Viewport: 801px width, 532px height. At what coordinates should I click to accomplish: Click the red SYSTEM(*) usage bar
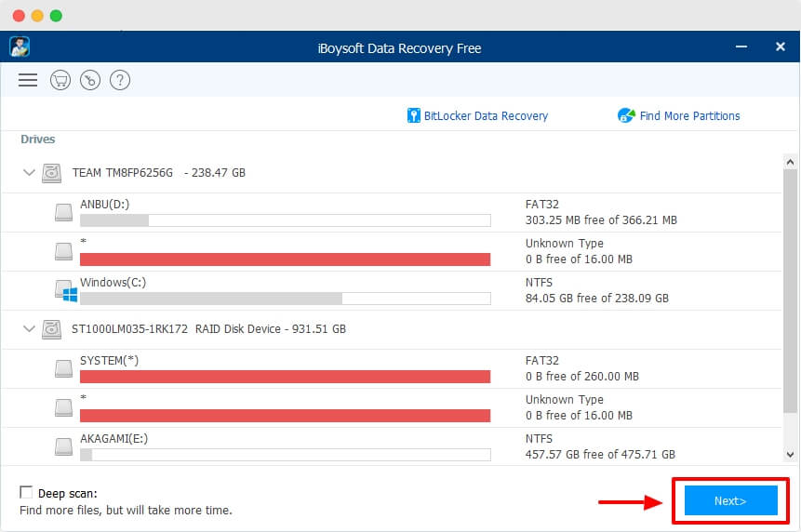(x=285, y=377)
